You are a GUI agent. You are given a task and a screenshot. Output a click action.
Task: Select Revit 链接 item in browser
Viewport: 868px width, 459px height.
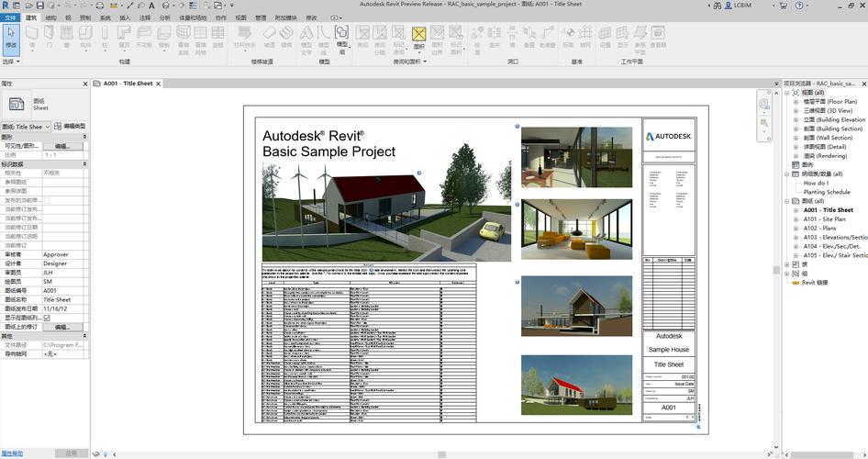[x=815, y=283]
